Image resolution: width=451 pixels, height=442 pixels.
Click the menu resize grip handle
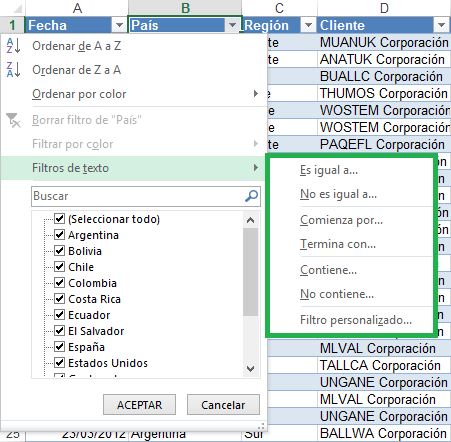(262, 426)
